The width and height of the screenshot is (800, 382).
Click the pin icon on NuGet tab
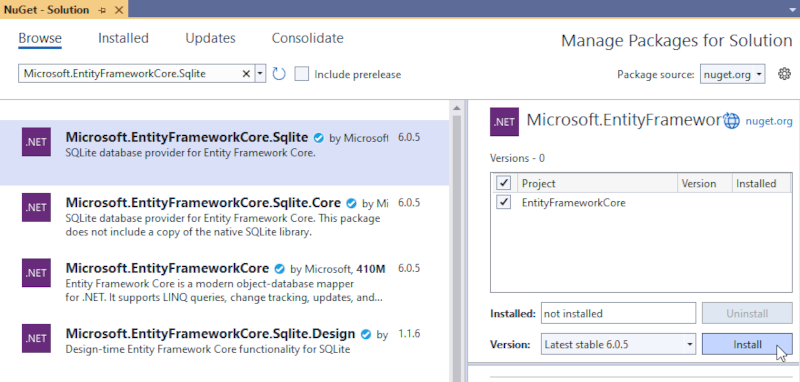point(103,10)
